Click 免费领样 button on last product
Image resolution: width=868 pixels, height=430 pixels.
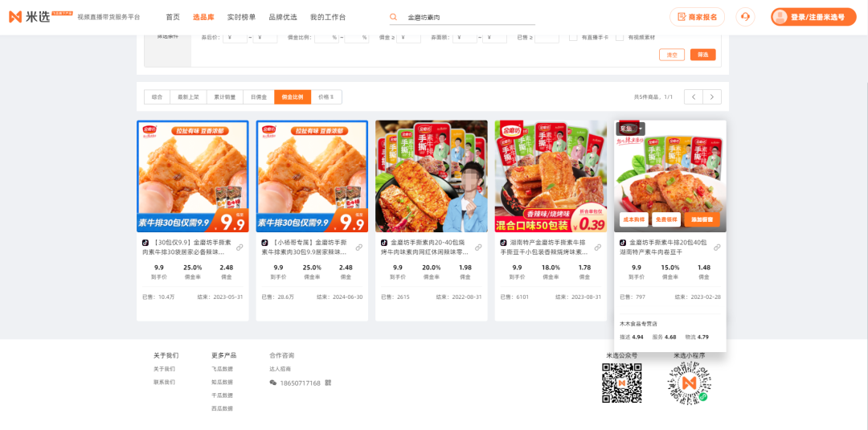(666, 219)
